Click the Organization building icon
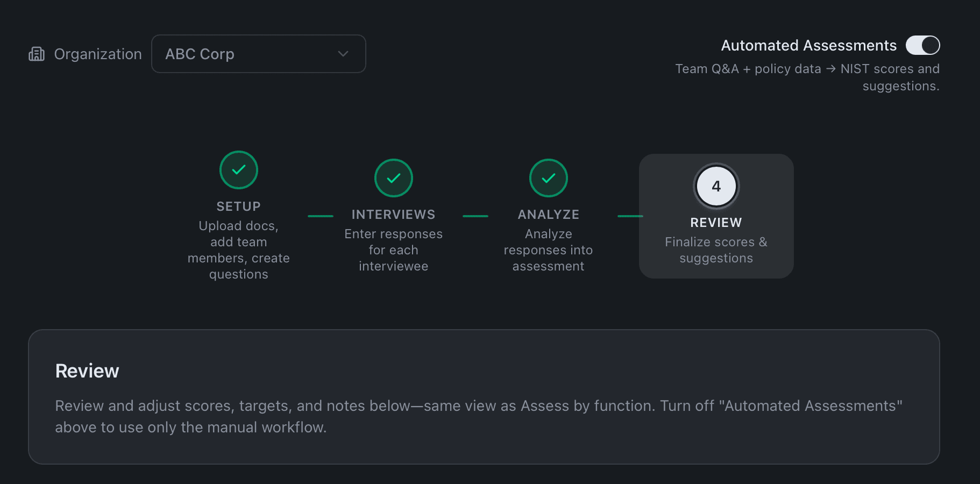 [x=36, y=54]
